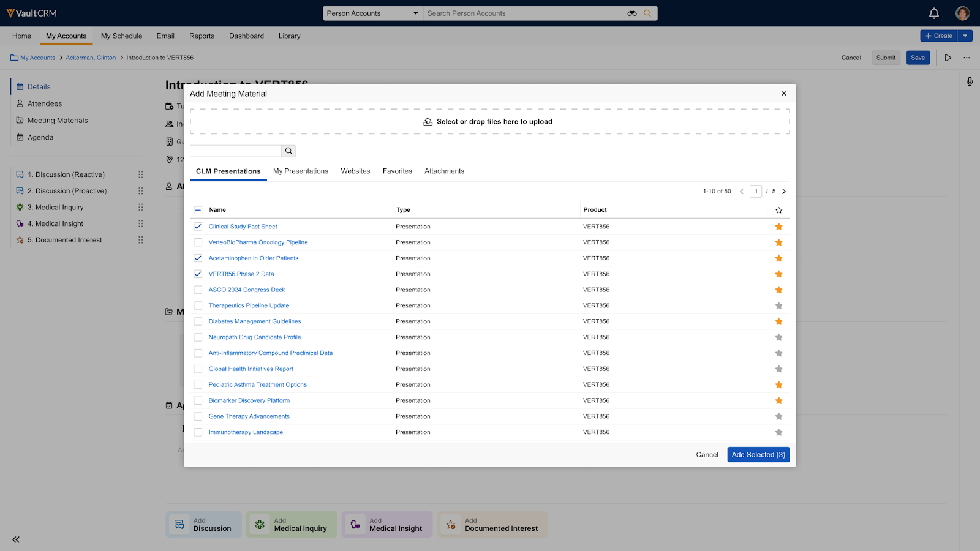Go to next page of presentations

click(783, 192)
